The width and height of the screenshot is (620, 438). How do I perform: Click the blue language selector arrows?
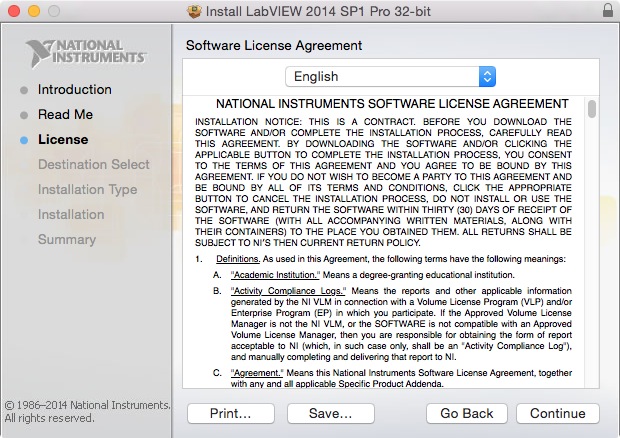(x=487, y=76)
